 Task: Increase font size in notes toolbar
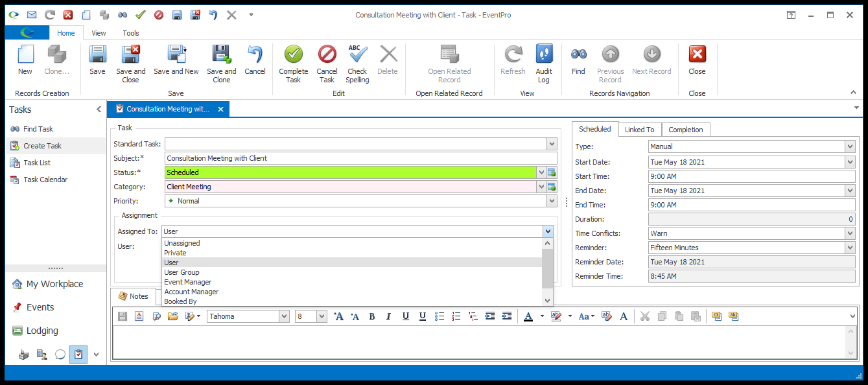[338, 316]
